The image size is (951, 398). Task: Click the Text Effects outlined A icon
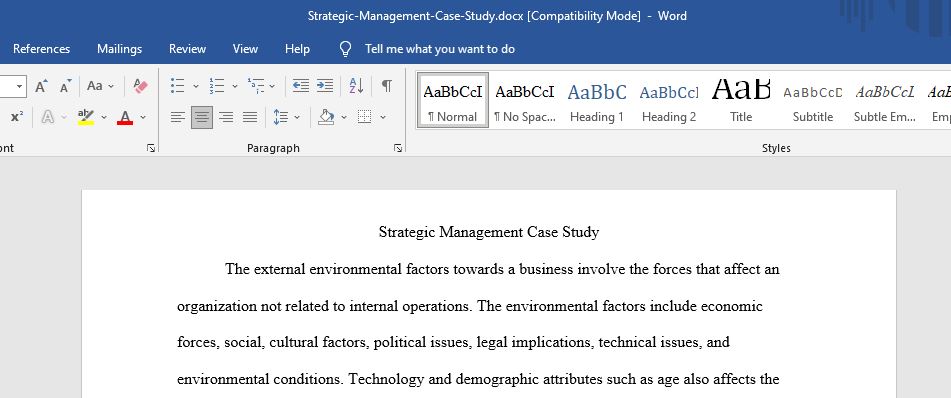(x=47, y=116)
